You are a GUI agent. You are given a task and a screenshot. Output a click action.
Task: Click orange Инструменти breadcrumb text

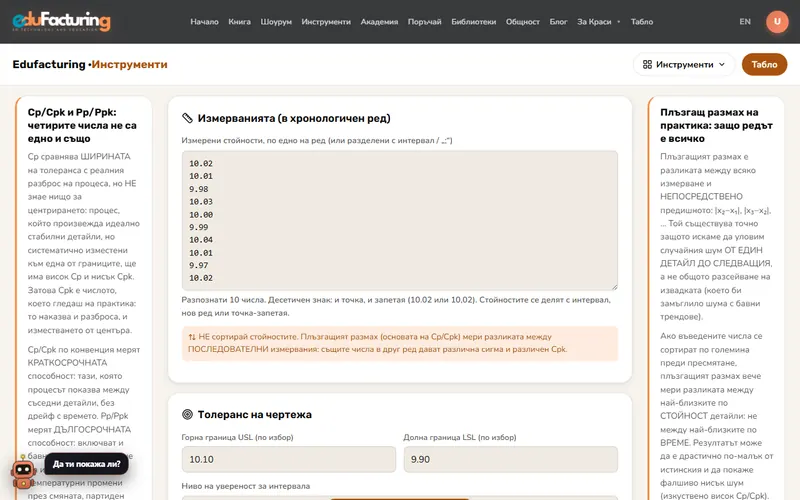click(129, 64)
